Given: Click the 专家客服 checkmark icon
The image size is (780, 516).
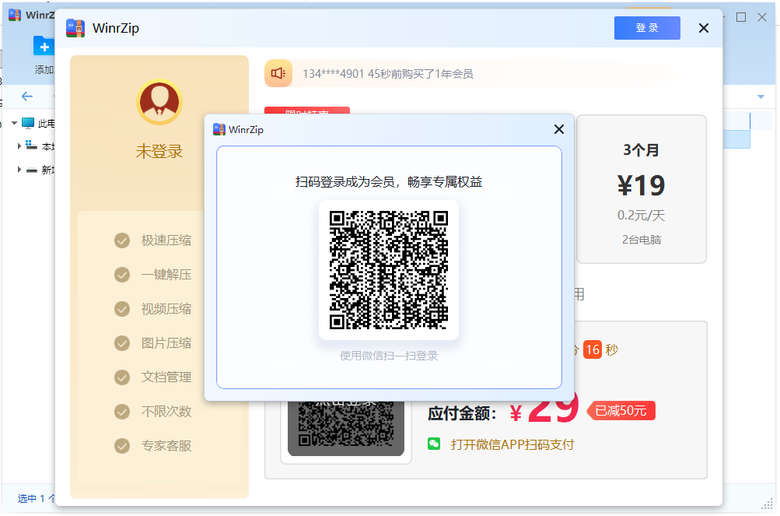Looking at the screenshot, I should pyautogui.click(x=122, y=446).
